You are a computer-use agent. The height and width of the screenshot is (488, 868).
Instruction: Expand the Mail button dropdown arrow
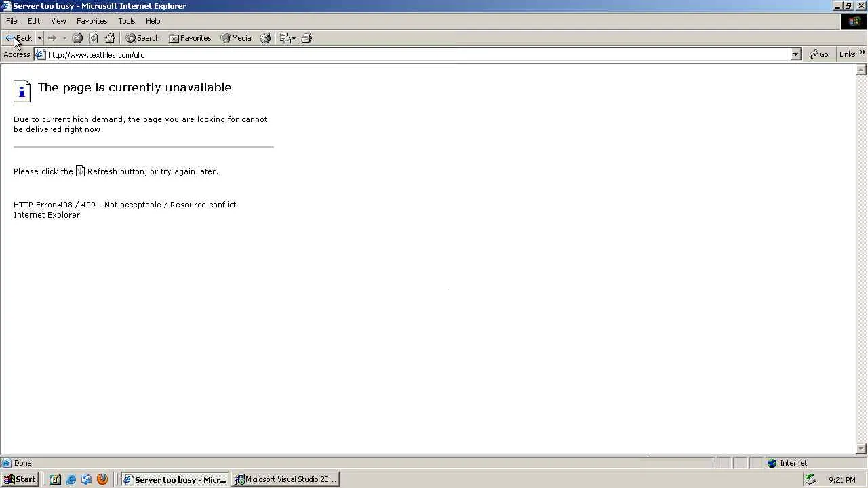[x=294, y=38]
